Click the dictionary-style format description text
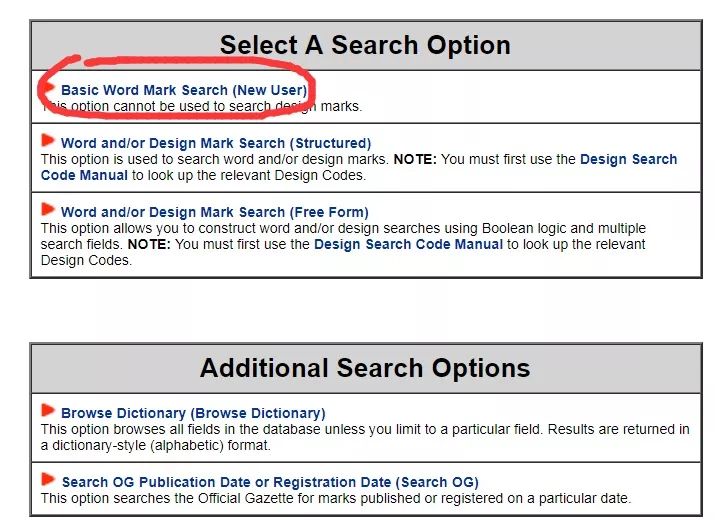This screenshot has width=715, height=520. [365, 437]
